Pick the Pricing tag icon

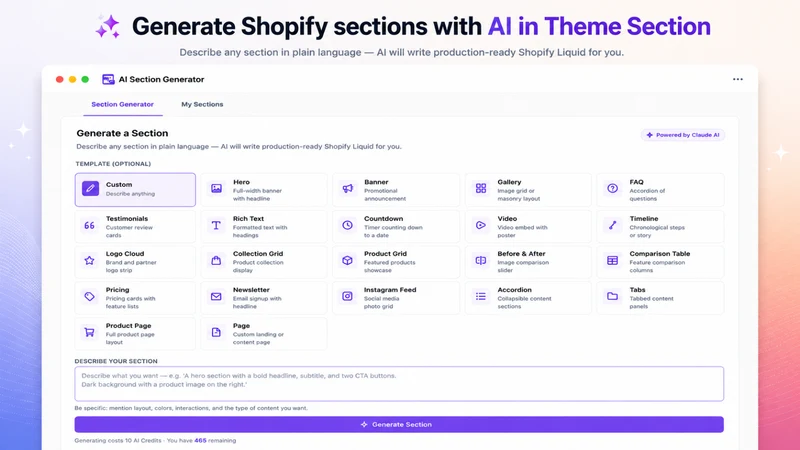click(x=89, y=296)
